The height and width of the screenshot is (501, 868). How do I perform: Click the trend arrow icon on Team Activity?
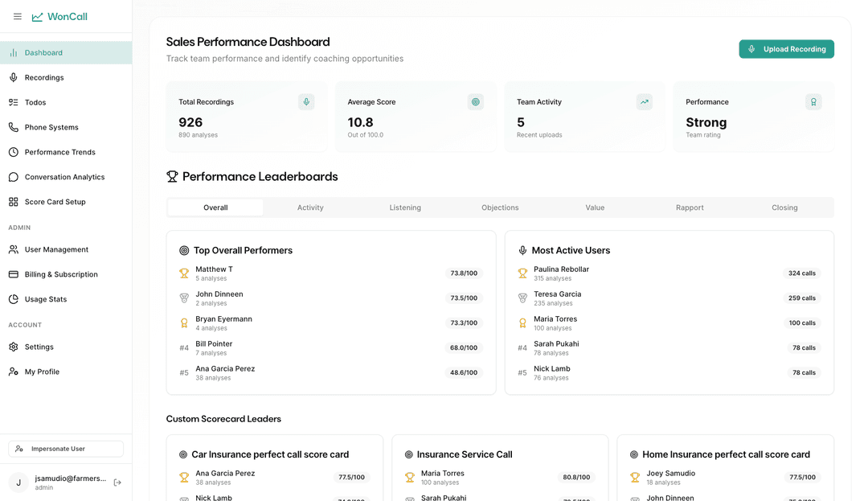[645, 102]
